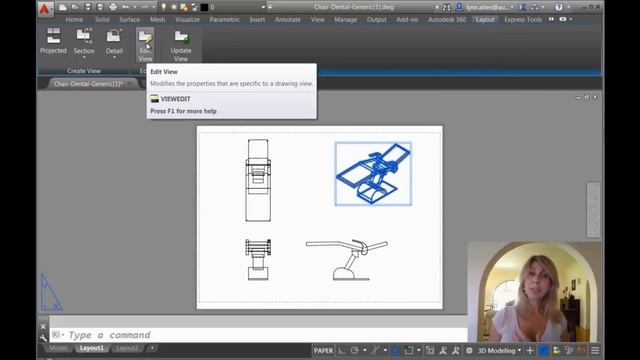Screen dimensions: 640x360
Task: Click the Update View button
Action: (x=181, y=46)
